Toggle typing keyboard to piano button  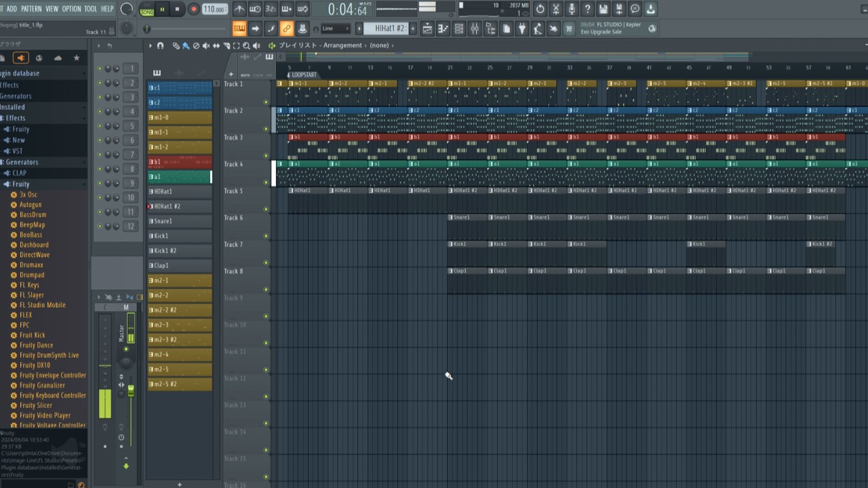(x=238, y=28)
